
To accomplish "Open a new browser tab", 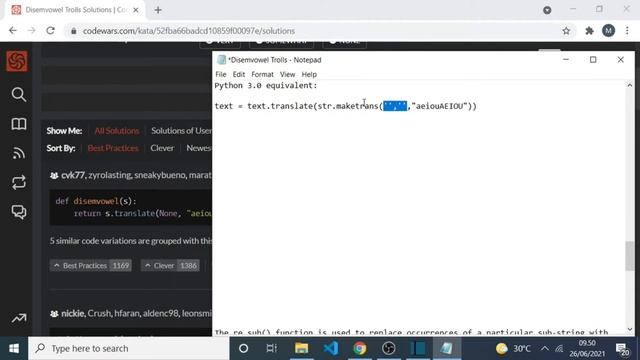I will tap(158, 10).
